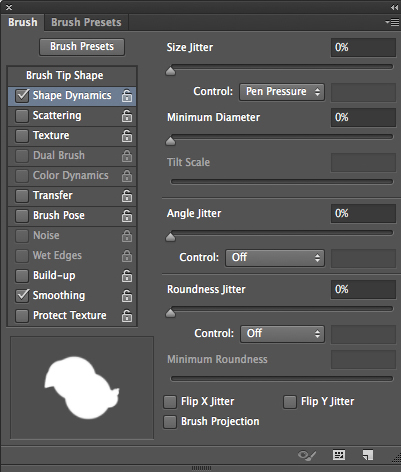
Task: Enable the Scattering checkbox
Action: [22, 116]
